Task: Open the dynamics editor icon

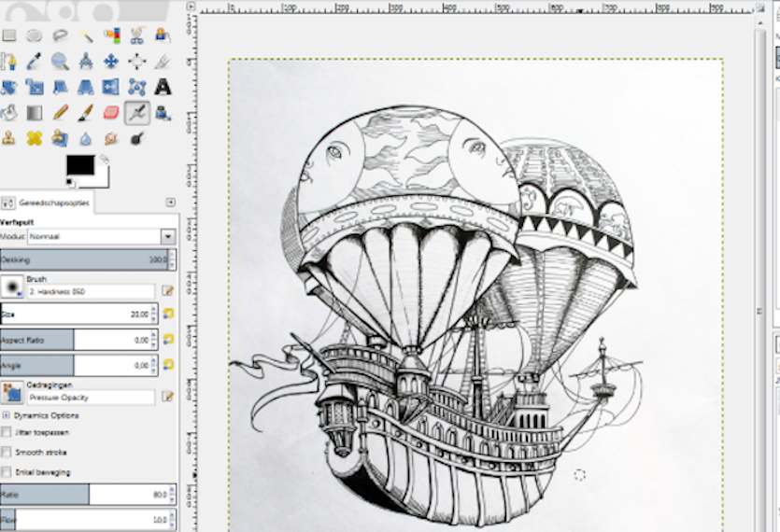Action: (167, 397)
